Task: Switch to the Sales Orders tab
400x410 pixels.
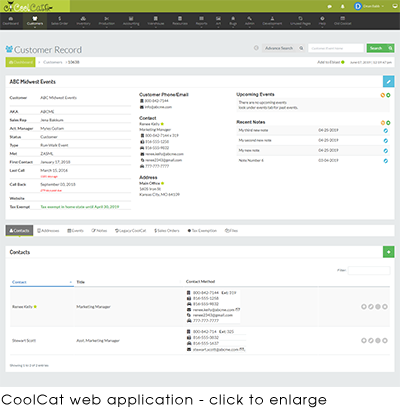Action: 167,231
